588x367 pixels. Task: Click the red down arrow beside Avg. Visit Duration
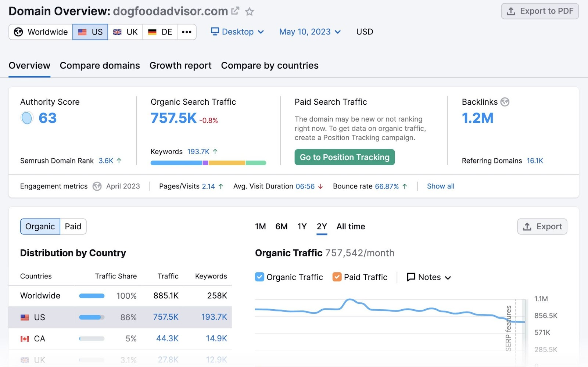[320, 186]
